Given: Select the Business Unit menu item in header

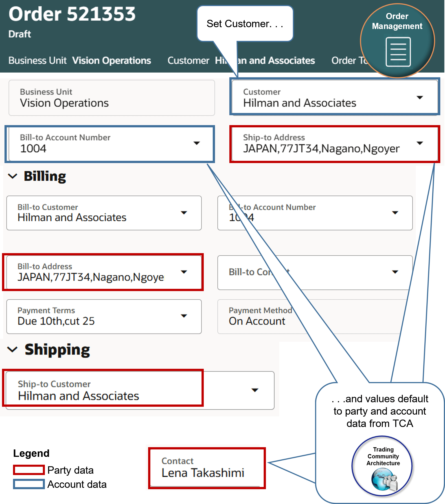Looking at the screenshot, I should point(37,60).
